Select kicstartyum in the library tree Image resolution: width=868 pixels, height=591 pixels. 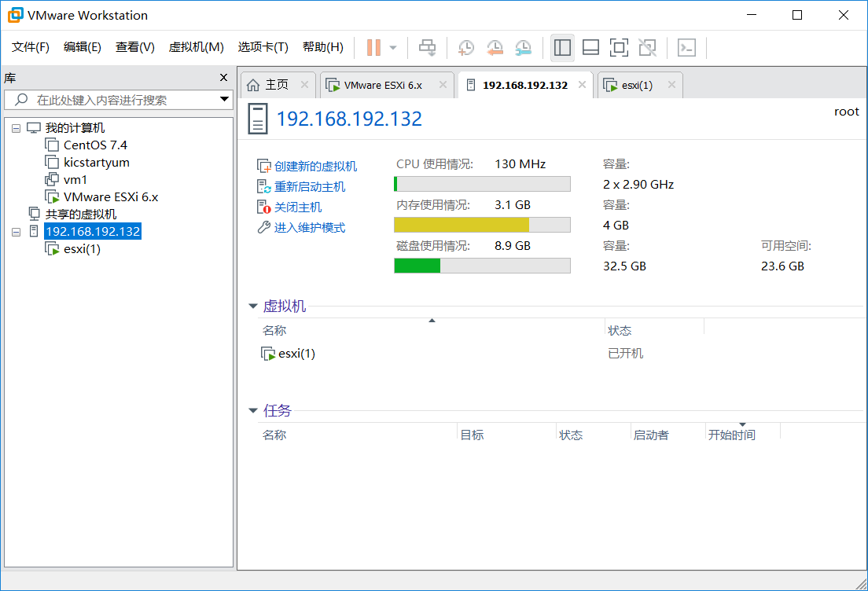pyautogui.click(x=97, y=162)
